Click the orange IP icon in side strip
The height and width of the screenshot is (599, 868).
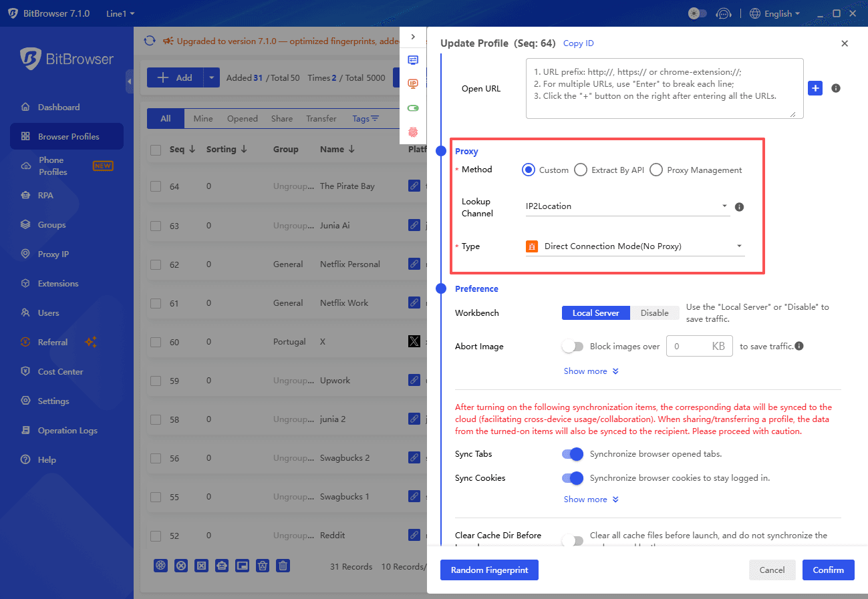[413, 83]
